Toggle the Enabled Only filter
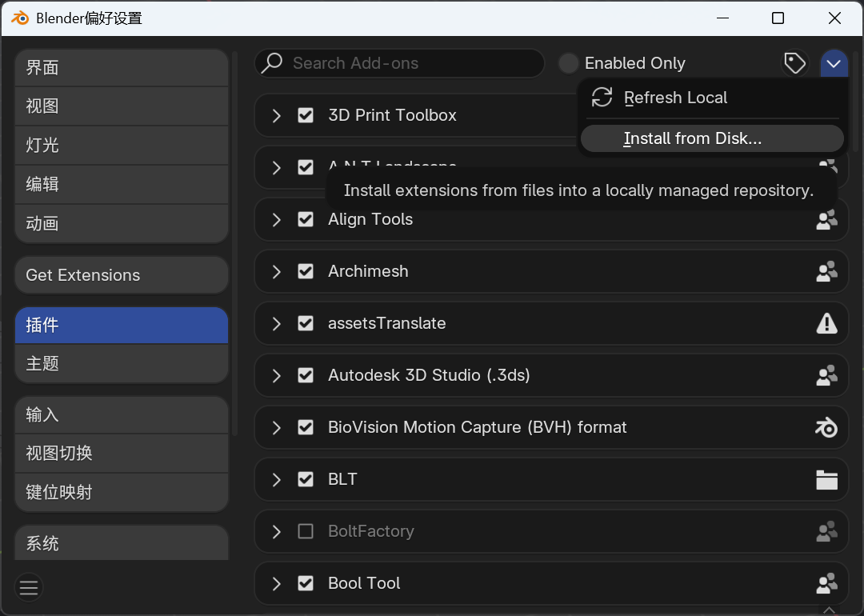 coord(568,63)
